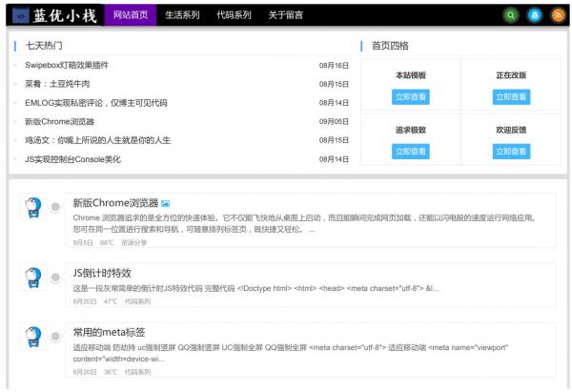Click the image icon after 新版Chrome浏览器 title
Screen dimensions: 572x392
(x=166, y=203)
